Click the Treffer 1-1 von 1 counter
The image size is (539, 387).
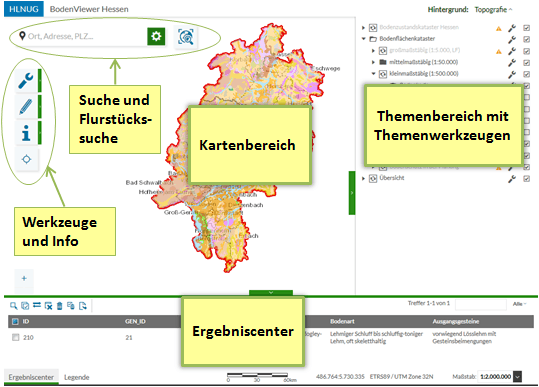click(x=429, y=303)
